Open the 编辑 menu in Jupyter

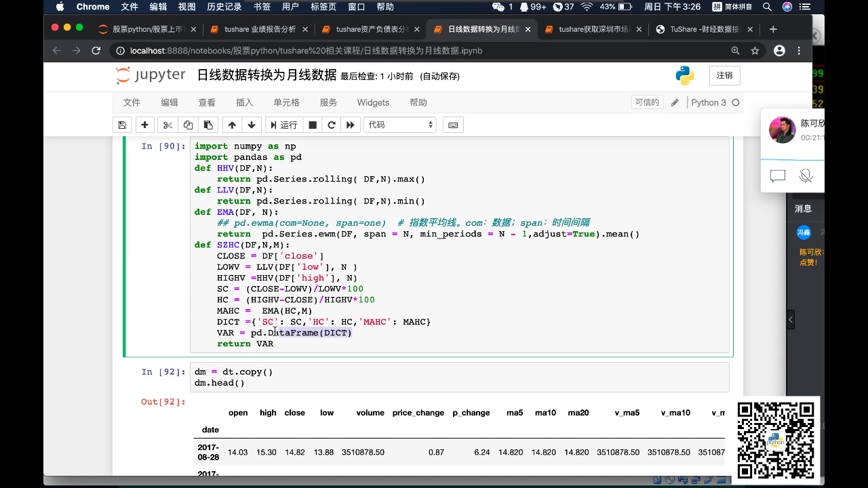click(x=170, y=102)
